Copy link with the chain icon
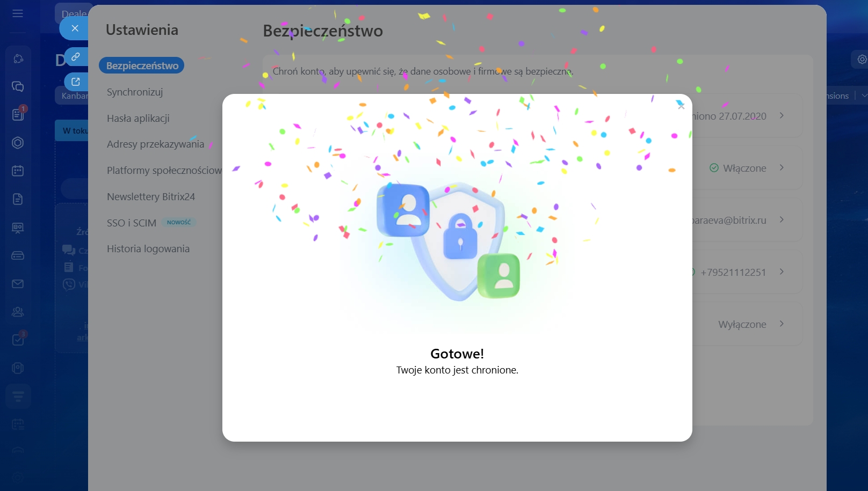The image size is (868, 491). pos(76,56)
